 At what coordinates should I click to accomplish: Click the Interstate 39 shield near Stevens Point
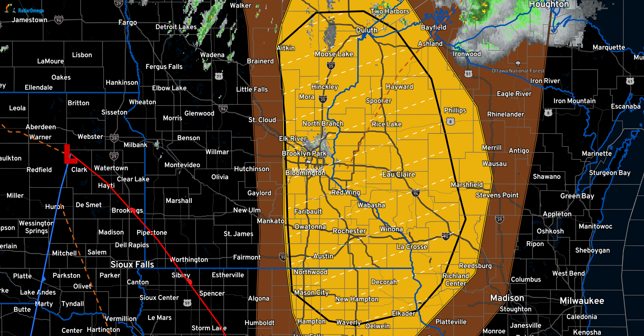pyautogui.click(x=499, y=219)
